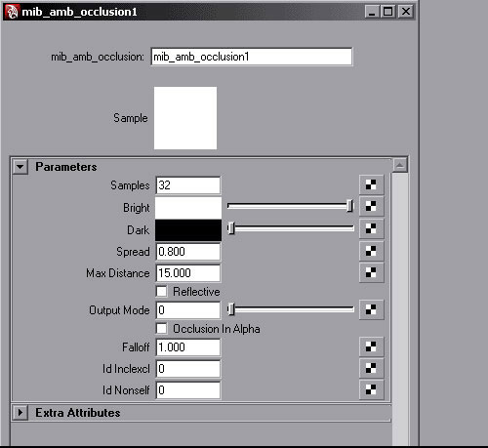The image size is (488, 448).
Task: Collapse the Parameters section
Action: click(20, 167)
